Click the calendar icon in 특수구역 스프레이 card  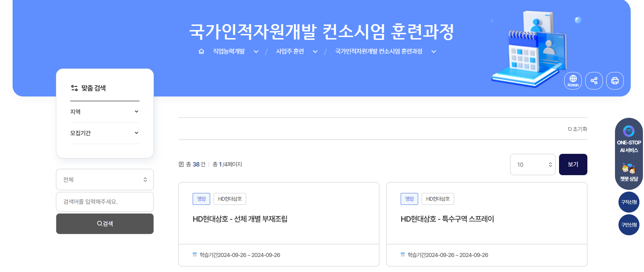pyautogui.click(x=403, y=255)
